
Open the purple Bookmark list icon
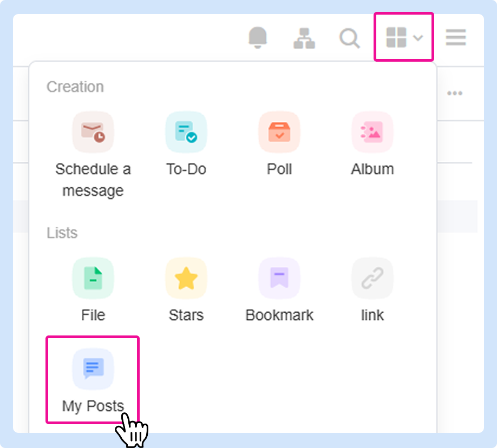point(279,278)
